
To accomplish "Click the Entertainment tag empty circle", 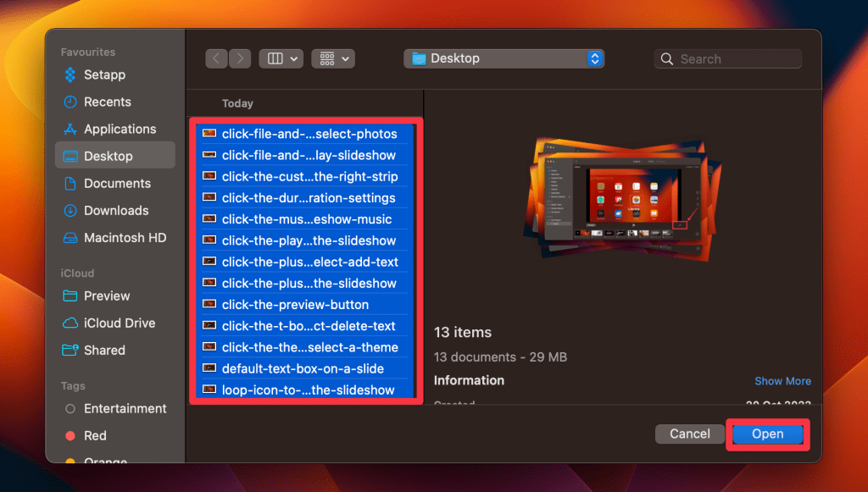I will click(70, 408).
